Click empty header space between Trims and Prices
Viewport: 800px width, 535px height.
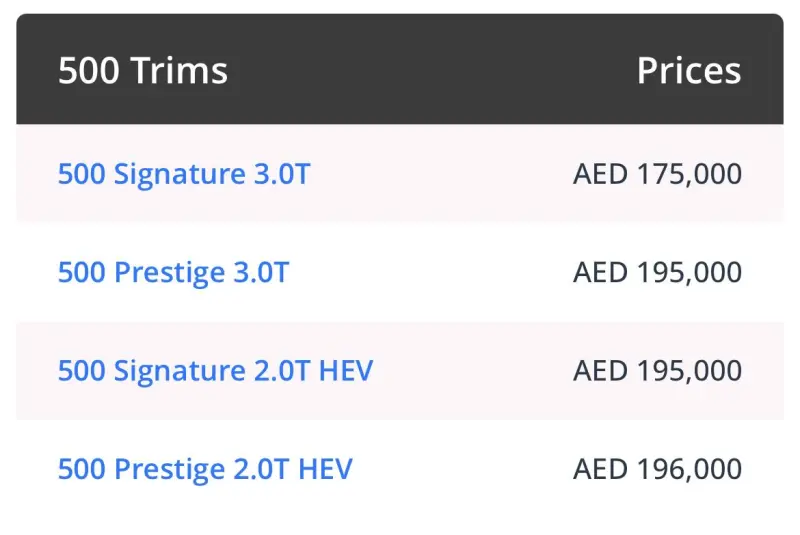tap(430, 71)
